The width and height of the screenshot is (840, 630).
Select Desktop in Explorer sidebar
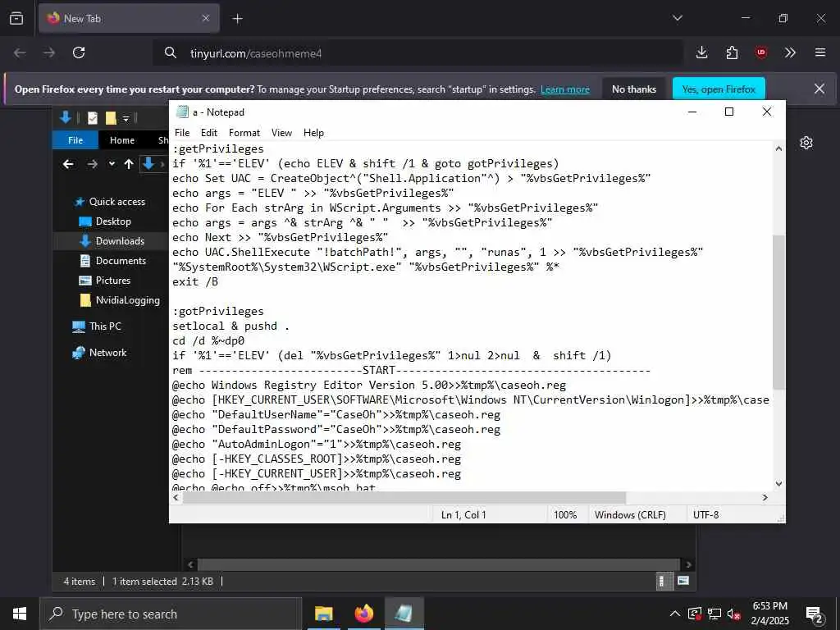pyautogui.click(x=105, y=221)
